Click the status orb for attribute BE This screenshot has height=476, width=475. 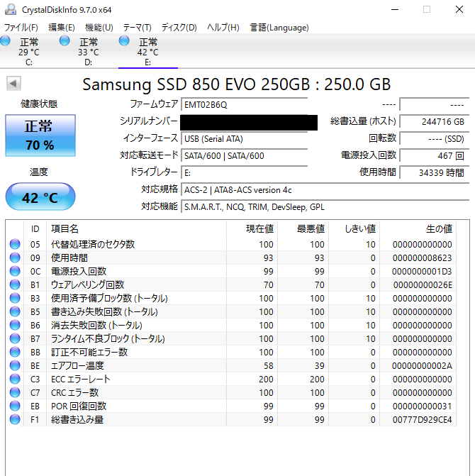click(x=15, y=365)
